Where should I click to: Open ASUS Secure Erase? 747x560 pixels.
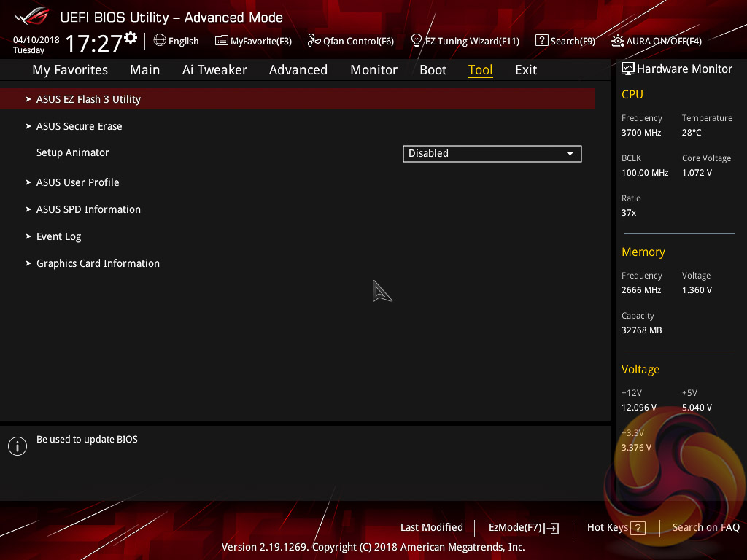pos(79,126)
